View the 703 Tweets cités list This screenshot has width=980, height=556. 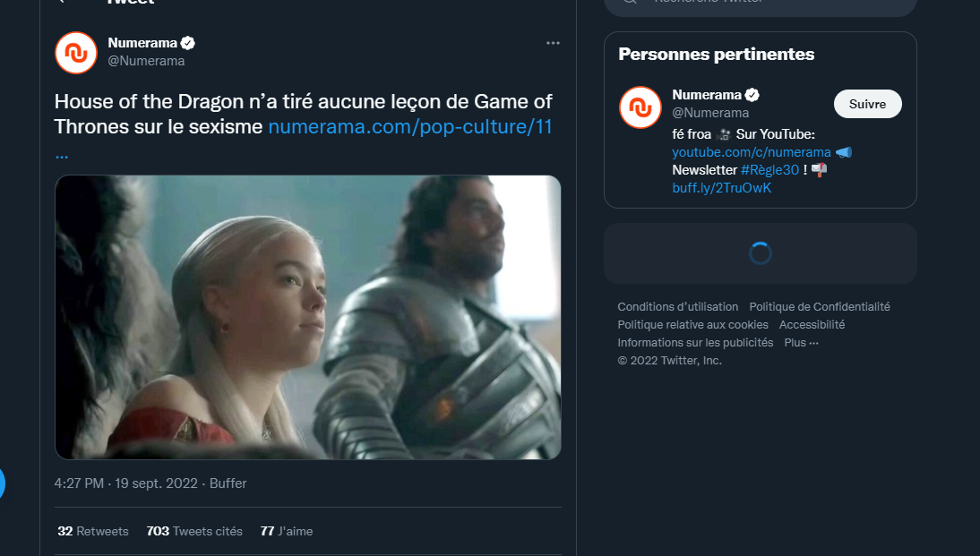pyautogui.click(x=194, y=531)
